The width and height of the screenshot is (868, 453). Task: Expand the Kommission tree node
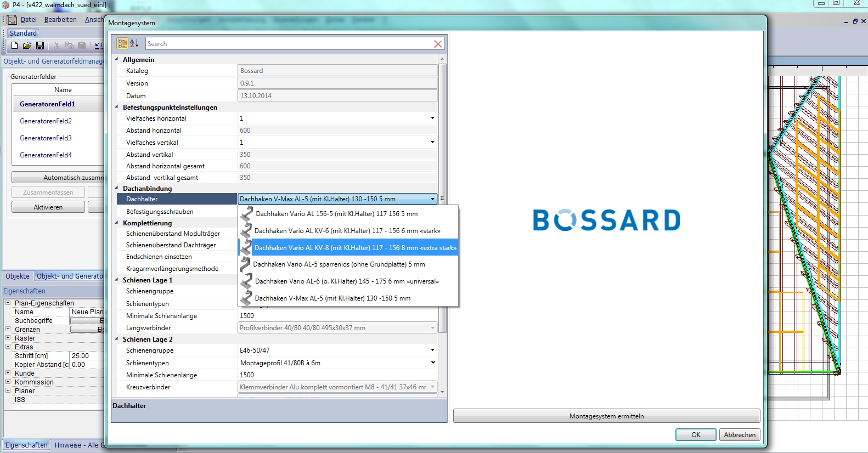click(x=8, y=382)
